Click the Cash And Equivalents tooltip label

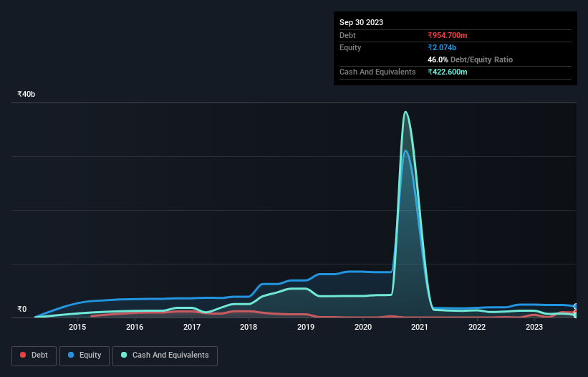(377, 72)
